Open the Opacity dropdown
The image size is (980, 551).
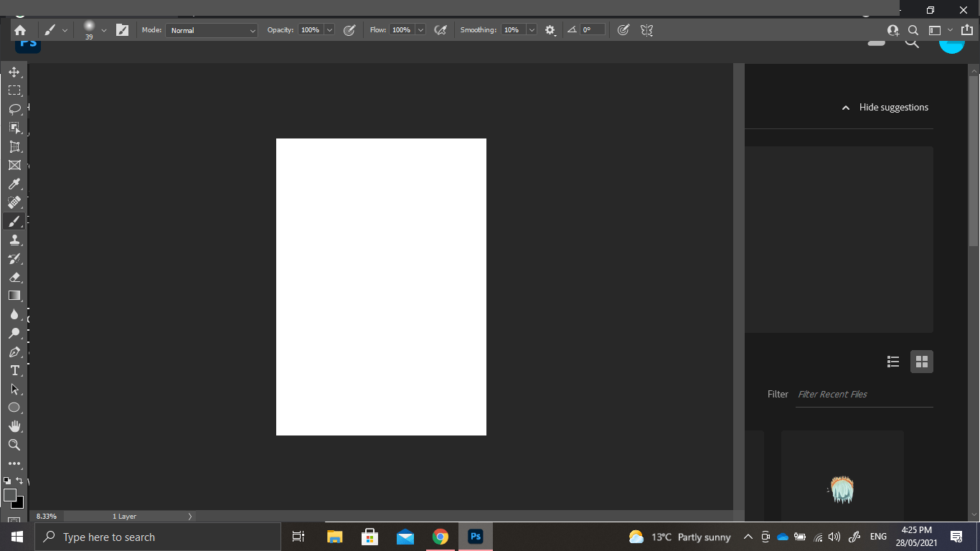329,29
